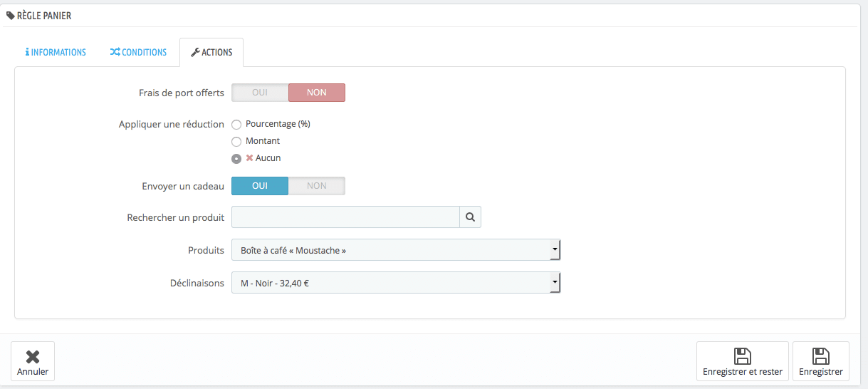Image resolution: width=868 pixels, height=389 pixels.
Task: Enable free shipping with OUI toggle
Action: pyautogui.click(x=260, y=93)
